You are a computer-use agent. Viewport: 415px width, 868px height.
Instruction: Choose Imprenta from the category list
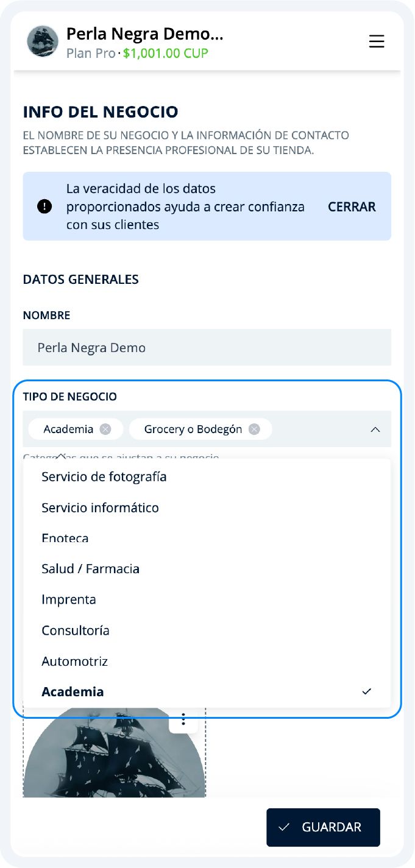[69, 599]
